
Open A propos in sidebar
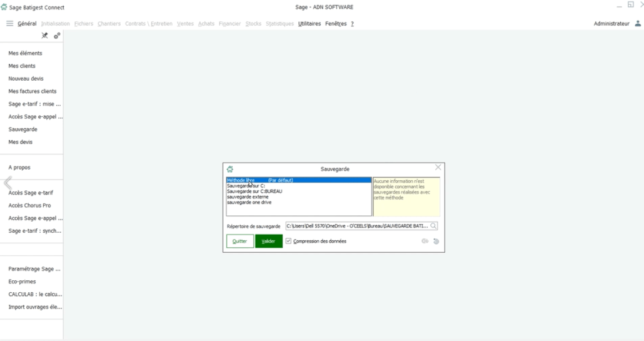point(19,168)
